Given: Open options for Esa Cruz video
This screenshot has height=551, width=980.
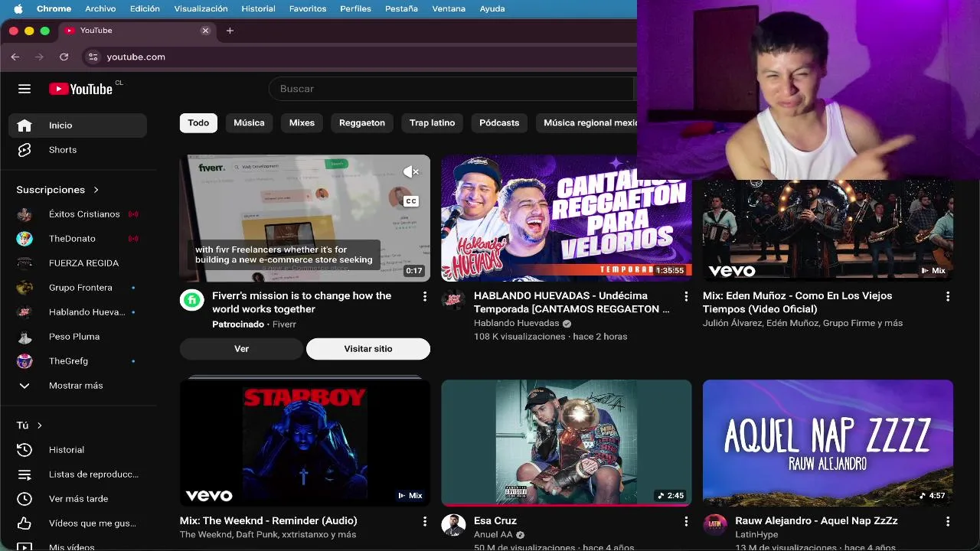Looking at the screenshot, I should click(686, 521).
